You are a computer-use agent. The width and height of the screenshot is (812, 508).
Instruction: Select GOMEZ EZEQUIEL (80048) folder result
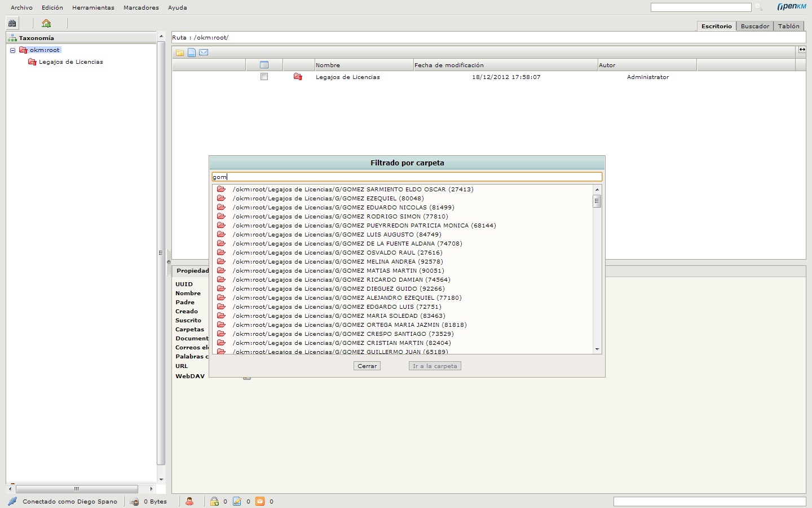328,199
